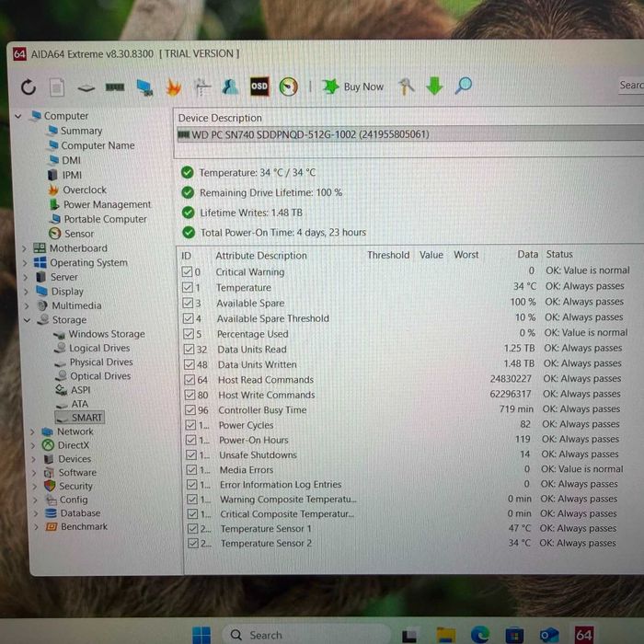Expand the Operating System node
This screenshot has width=644, height=644.
point(25,263)
